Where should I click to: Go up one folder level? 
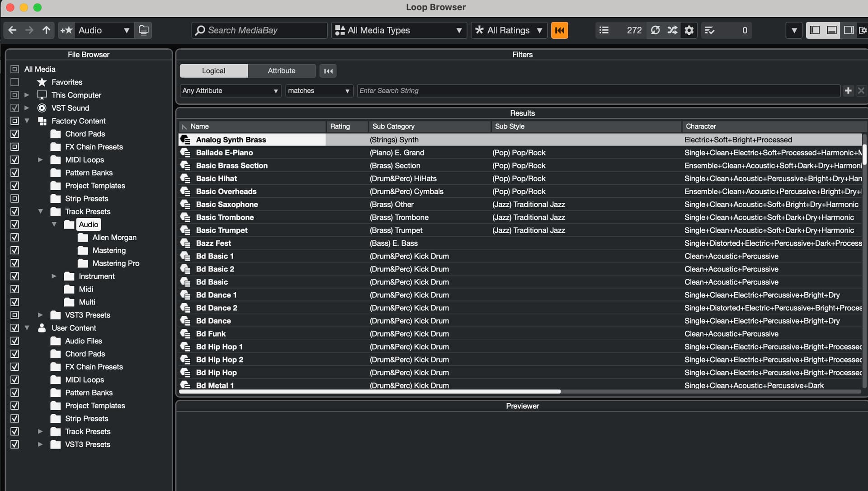[46, 30]
